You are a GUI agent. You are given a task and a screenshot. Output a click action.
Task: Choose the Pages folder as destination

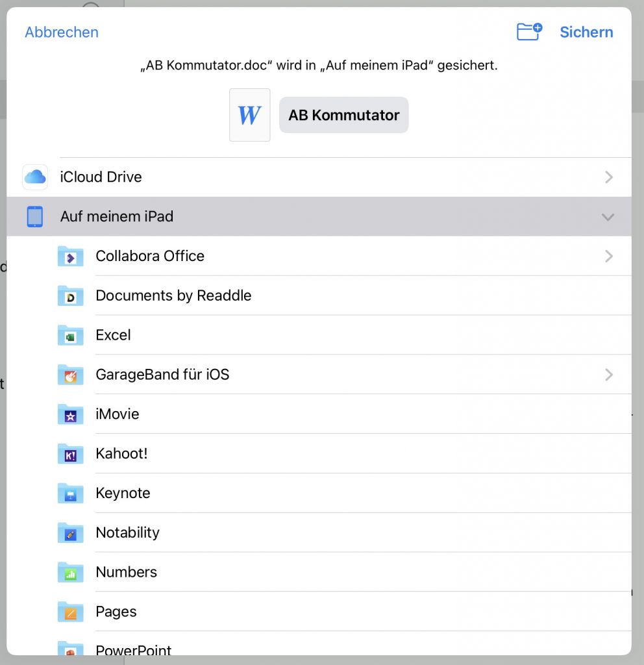(116, 612)
